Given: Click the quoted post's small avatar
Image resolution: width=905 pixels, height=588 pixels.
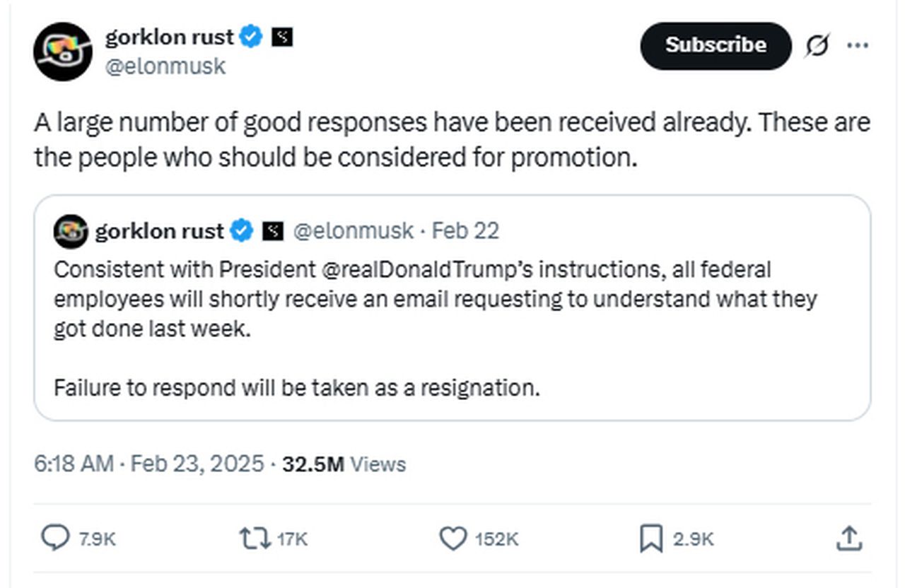Looking at the screenshot, I should [x=71, y=231].
